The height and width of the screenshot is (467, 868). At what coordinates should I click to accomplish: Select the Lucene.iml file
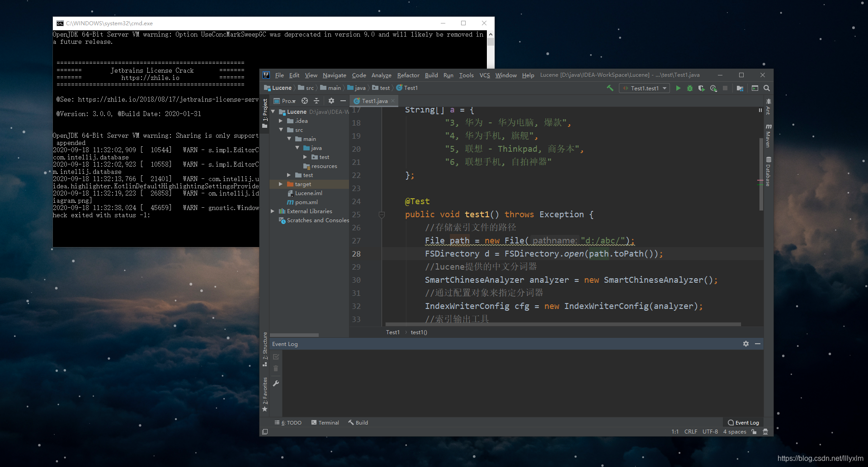pos(305,193)
